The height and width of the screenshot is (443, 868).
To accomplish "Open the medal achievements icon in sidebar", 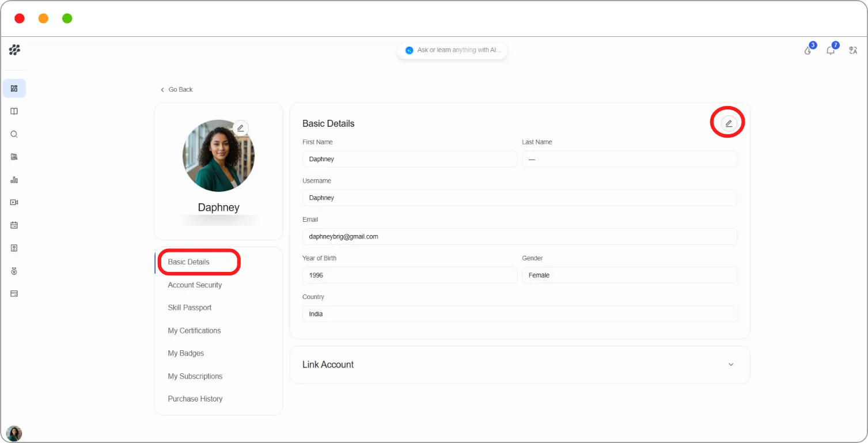I will (x=14, y=271).
